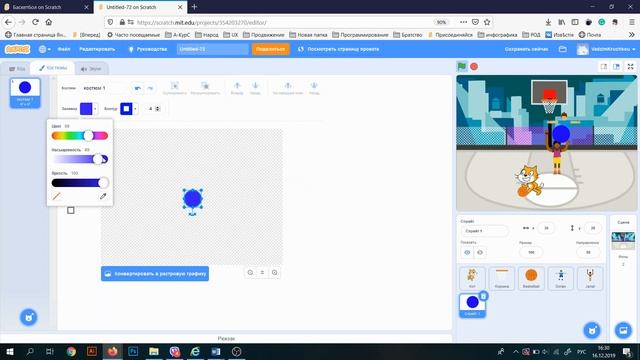Switch to large stage layout
Screen dimensions: 640x360
[616, 66]
